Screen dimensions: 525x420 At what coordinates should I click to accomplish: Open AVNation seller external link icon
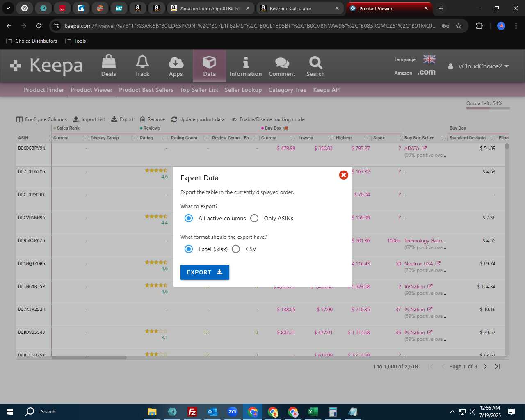coord(430,286)
